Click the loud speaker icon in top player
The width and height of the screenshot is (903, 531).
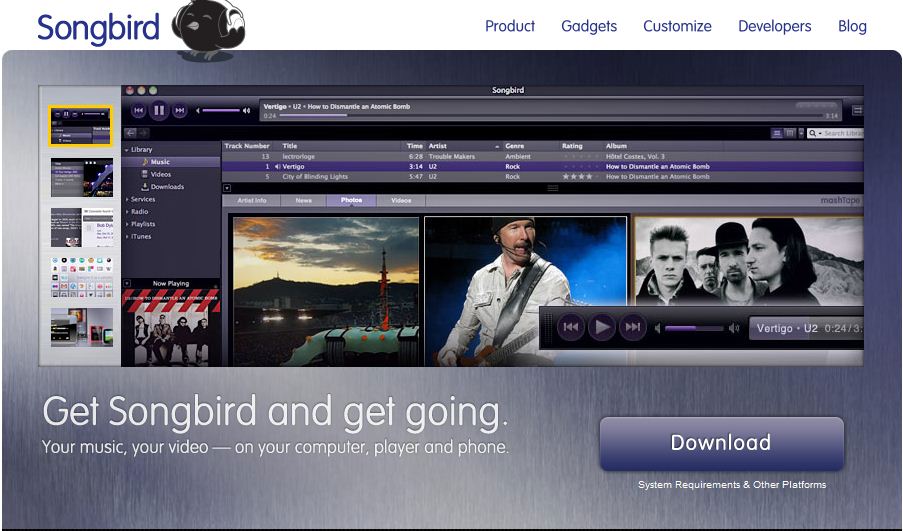tap(246, 111)
